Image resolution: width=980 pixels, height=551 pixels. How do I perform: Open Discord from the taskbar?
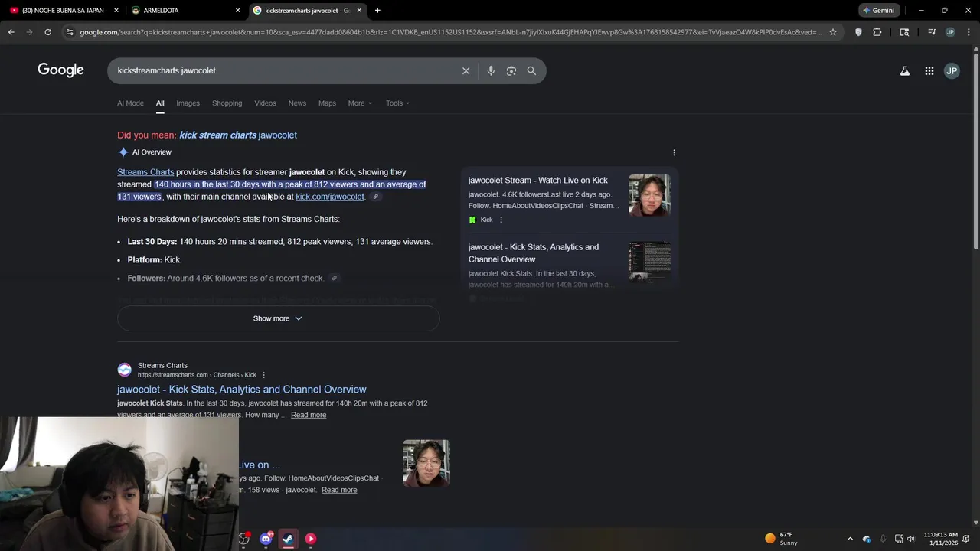coord(266,539)
